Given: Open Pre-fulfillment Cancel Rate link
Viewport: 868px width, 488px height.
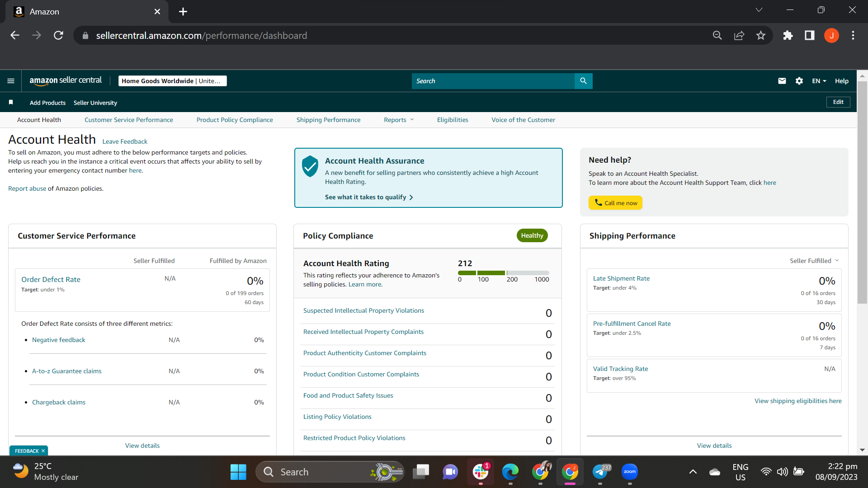Looking at the screenshot, I should [632, 324].
